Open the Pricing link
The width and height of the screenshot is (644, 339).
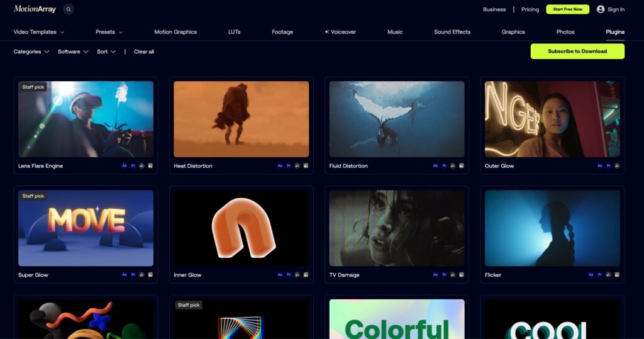(530, 9)
